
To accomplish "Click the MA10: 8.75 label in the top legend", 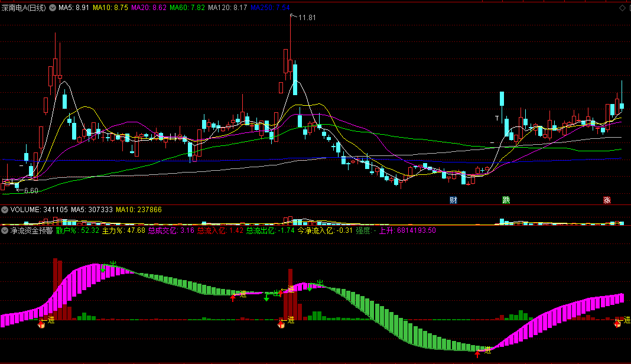I will click(x=110, y=8).
